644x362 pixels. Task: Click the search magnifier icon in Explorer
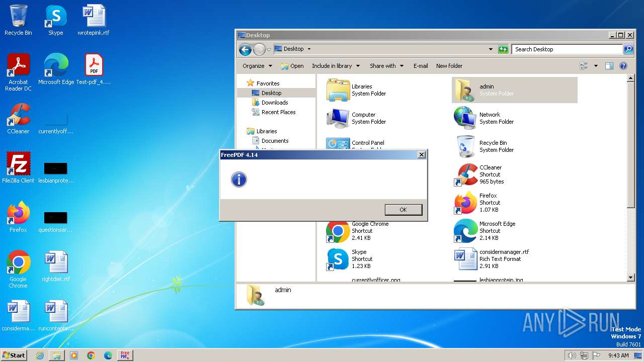[x=628, y=49]
